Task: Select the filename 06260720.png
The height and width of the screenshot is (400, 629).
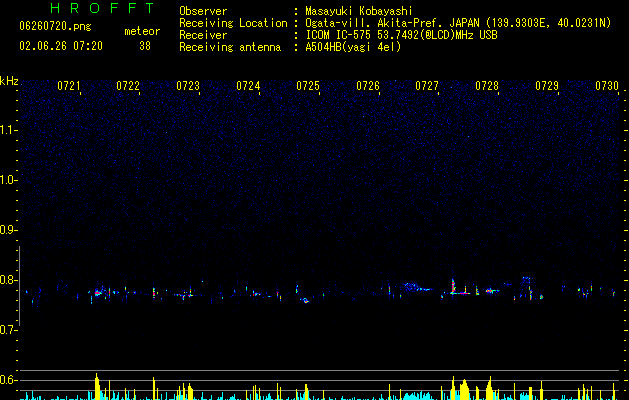Action: point(55,26)
